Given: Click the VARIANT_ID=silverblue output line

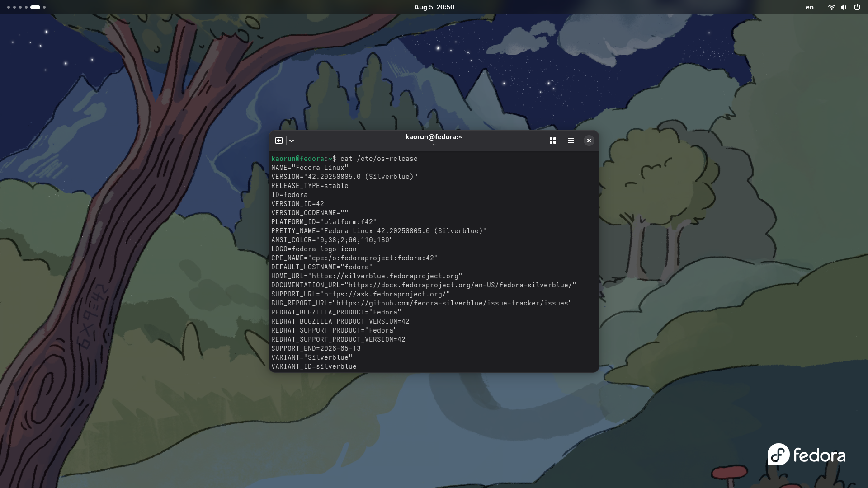Looking at the screenshot, I should [314, 366].
